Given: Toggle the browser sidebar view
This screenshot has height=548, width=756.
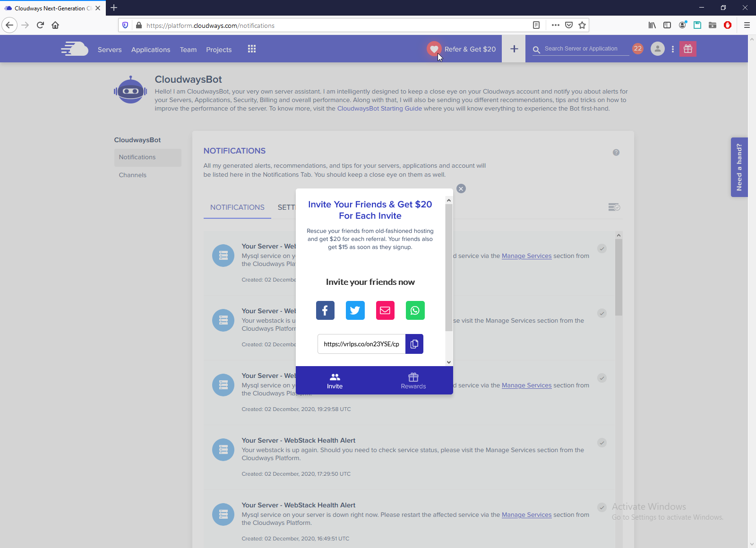Looking at the screenshot, I should [667, 25].
